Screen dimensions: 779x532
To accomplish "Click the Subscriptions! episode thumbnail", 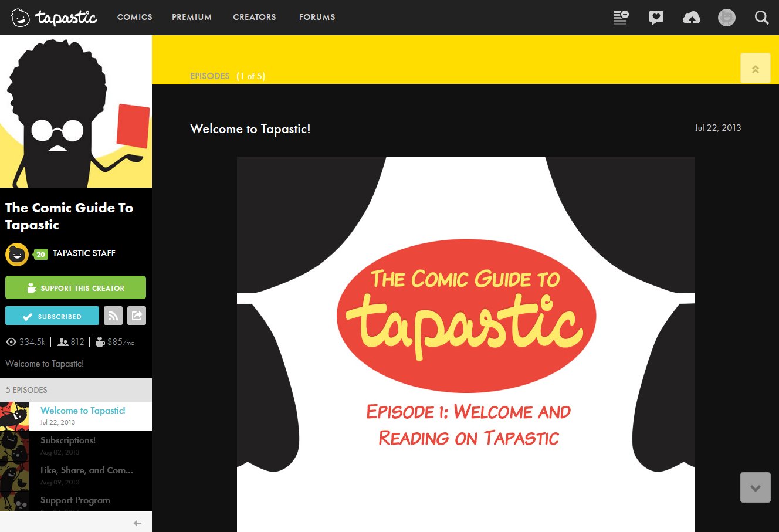I will (x=14, y=446).
